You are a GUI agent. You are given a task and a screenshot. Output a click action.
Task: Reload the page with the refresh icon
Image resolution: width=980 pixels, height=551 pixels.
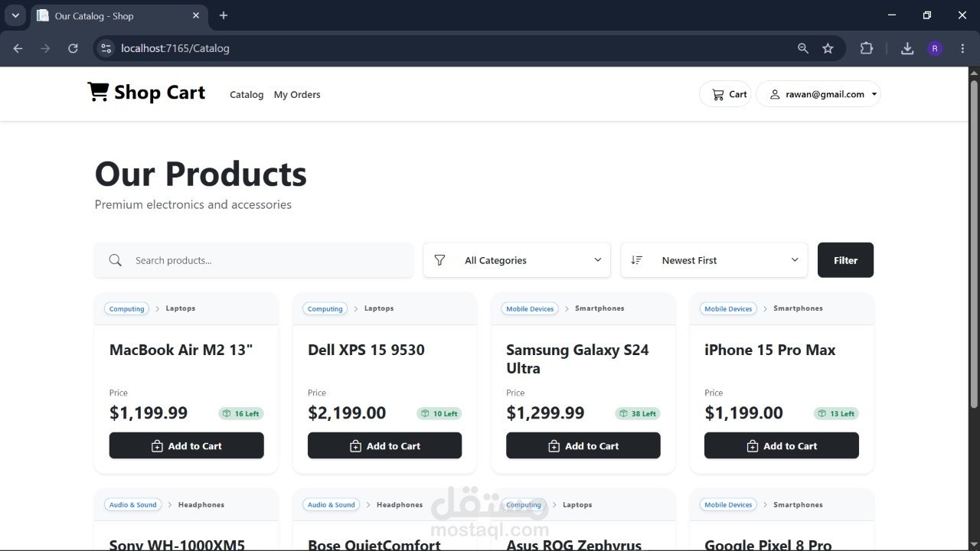pyautogui.click(x=73, y=48)
